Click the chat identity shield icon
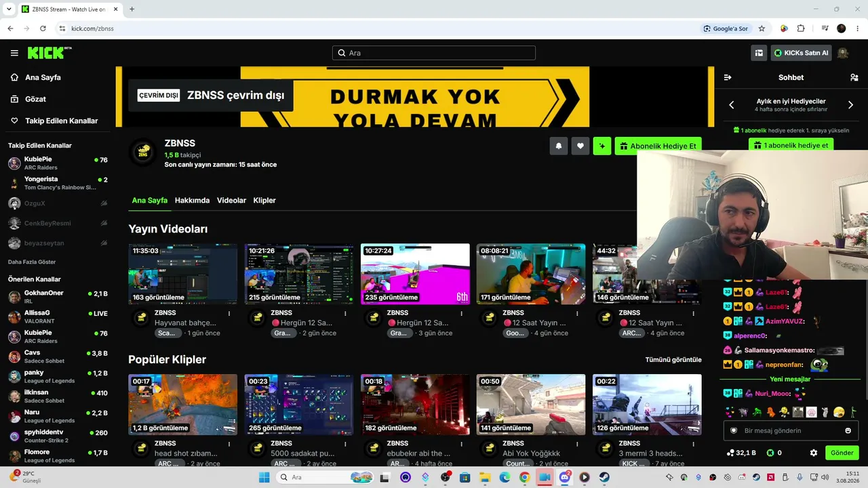The height and width of the screenshot is (488, 868). tap(733, 430)
